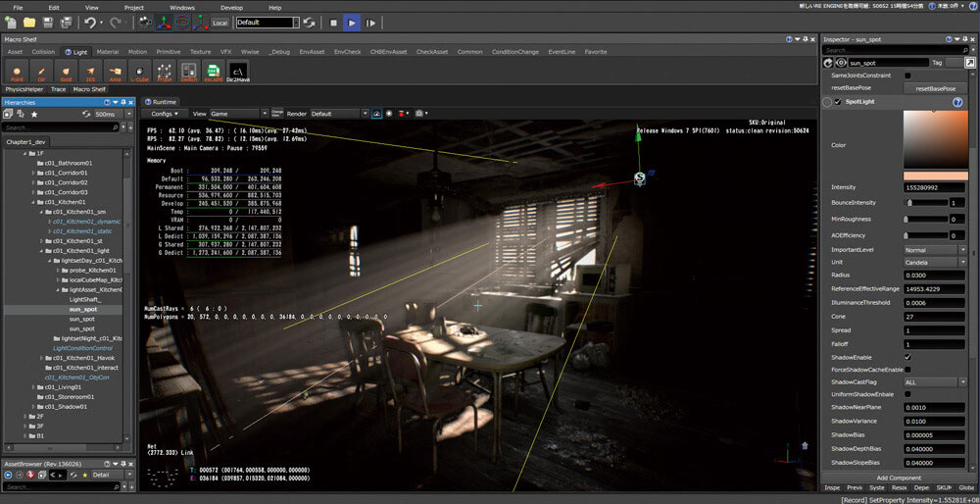Click the Spot light macro icon
This screenshot has height=504, width=980.
click(x=65, y=70)
